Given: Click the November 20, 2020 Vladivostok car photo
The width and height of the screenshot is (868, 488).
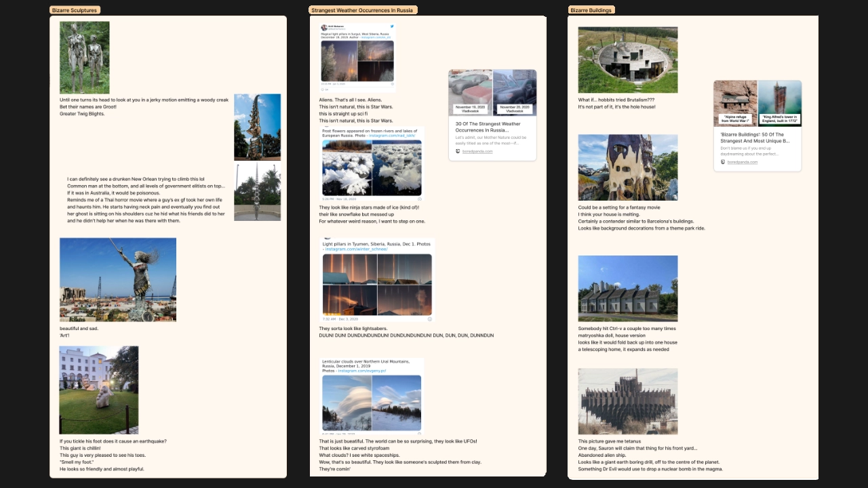Looking at the screenshot, I should [x=515, y=92].
